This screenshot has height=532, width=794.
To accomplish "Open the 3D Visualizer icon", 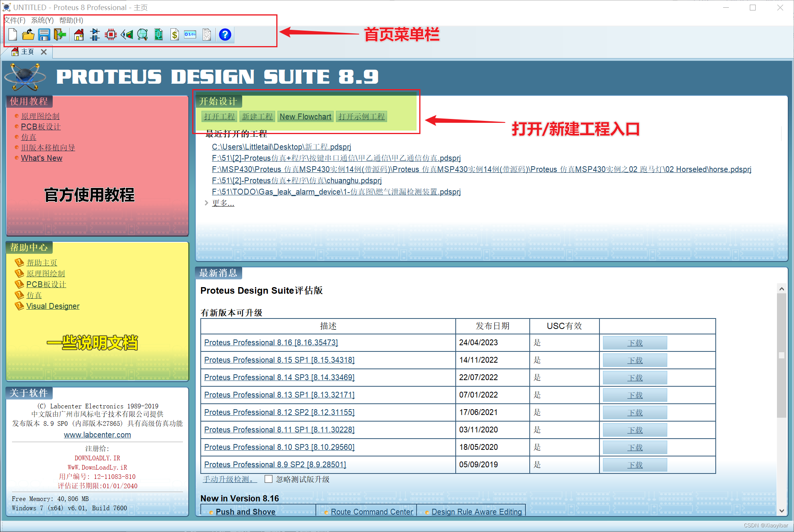I will [x=127, y=34].
